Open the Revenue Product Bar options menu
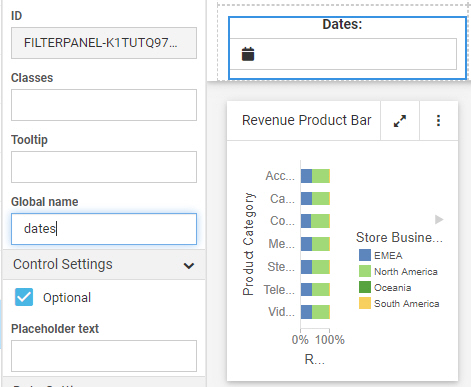The height and width of the screenshot is (387, 471). pyautogui.click(x=438, y=121)
